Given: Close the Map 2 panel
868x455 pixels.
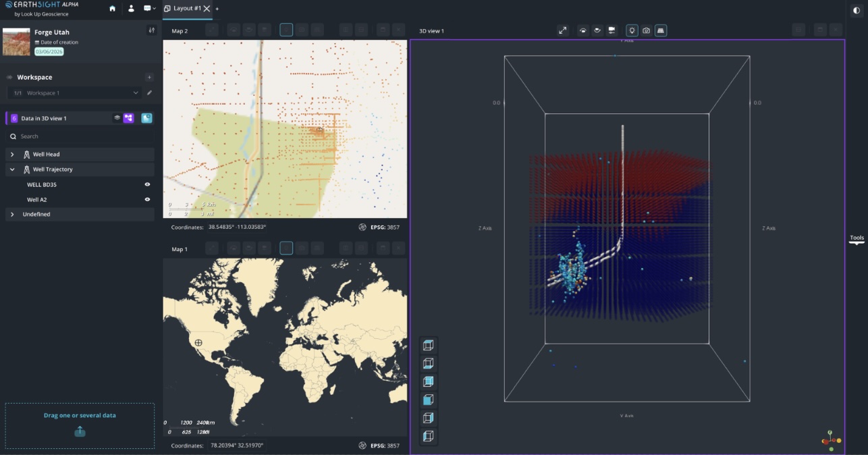Looking at the screenshot, I should point(399,30).
